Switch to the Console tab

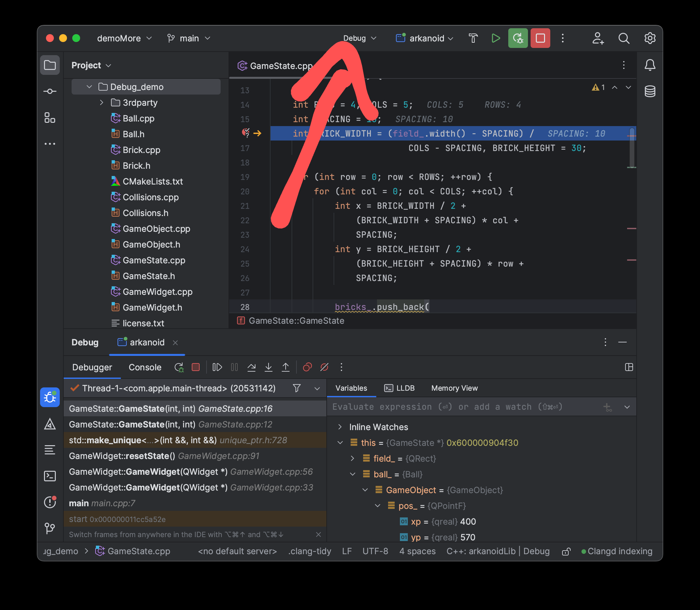(145, 367)
